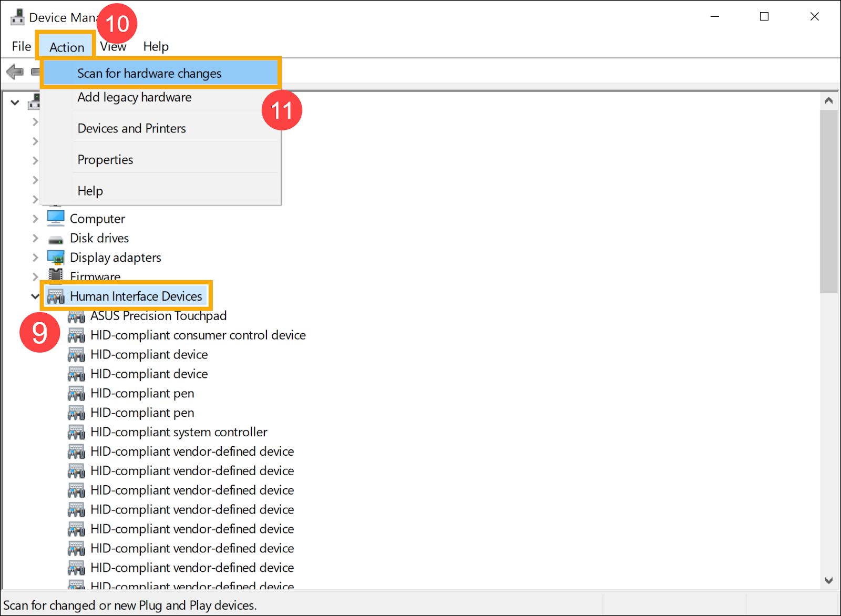Viewport: 841px width, 616px height.
Task: Expand the Disk drives category
Action: (x=35, y=238)
